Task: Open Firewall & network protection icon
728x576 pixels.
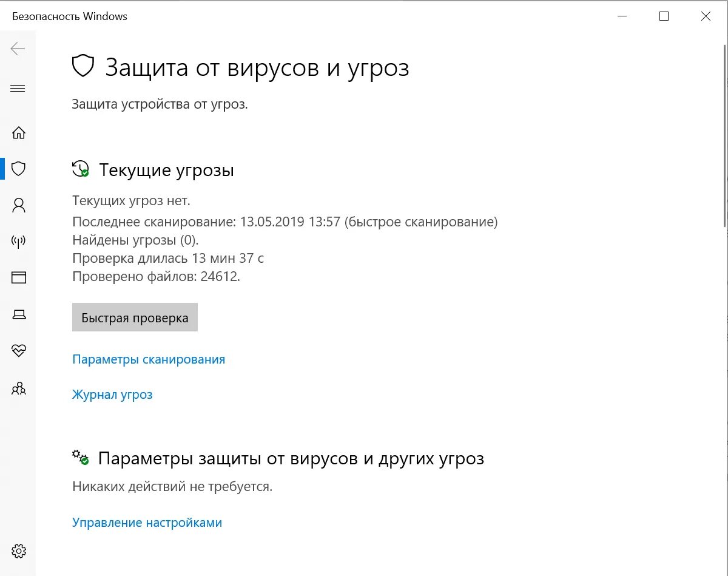Action: (x=19, y=242)
